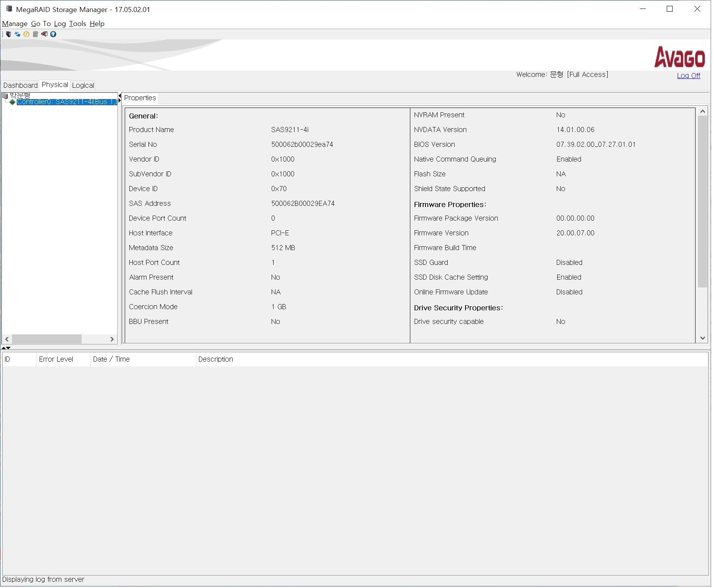Click NVDATA Version value 14.01.00.06

point(575,130)
